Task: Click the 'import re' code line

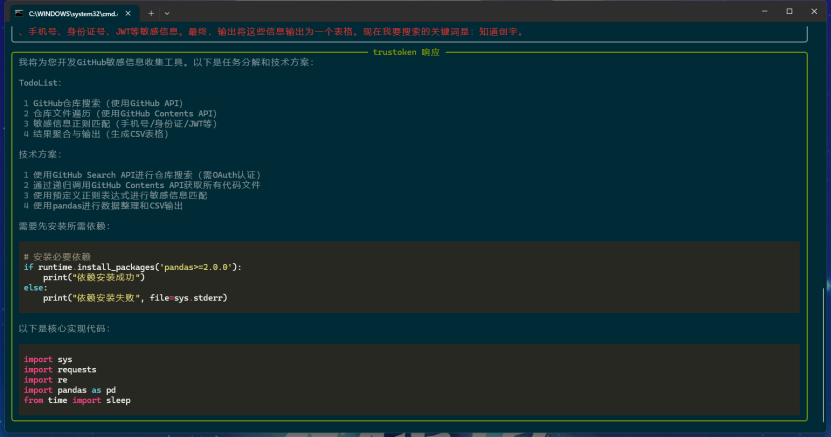Action: [x=46, y=380]
